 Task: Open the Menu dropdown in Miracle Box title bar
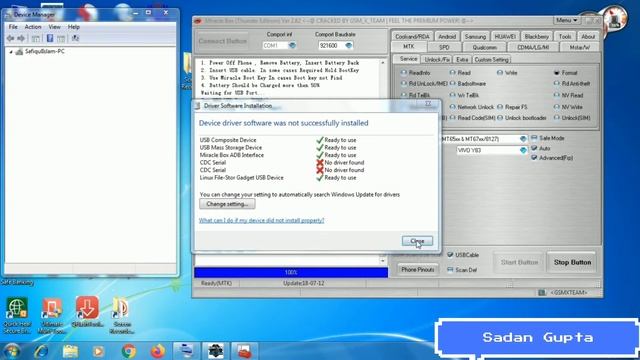pos(567,20)
